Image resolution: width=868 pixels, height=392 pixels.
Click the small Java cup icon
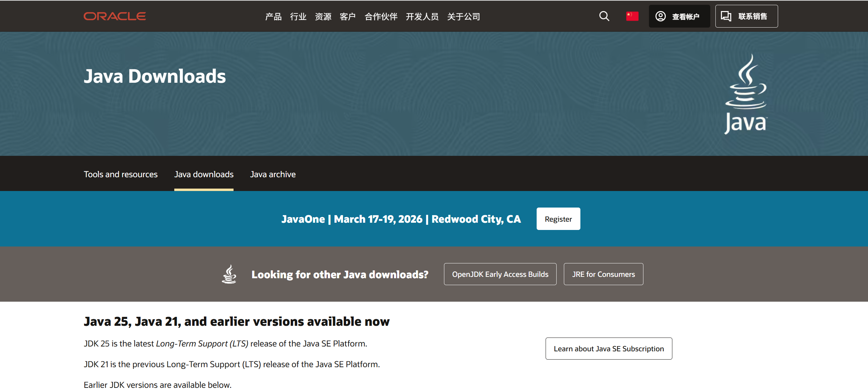point(229,274)
